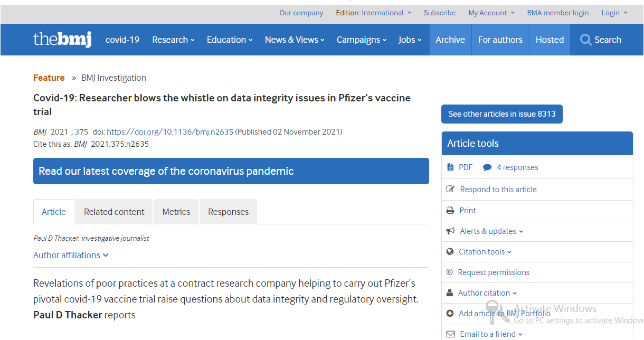
Task: Follow the doi.org article link
Action: [x=170, y=132]
